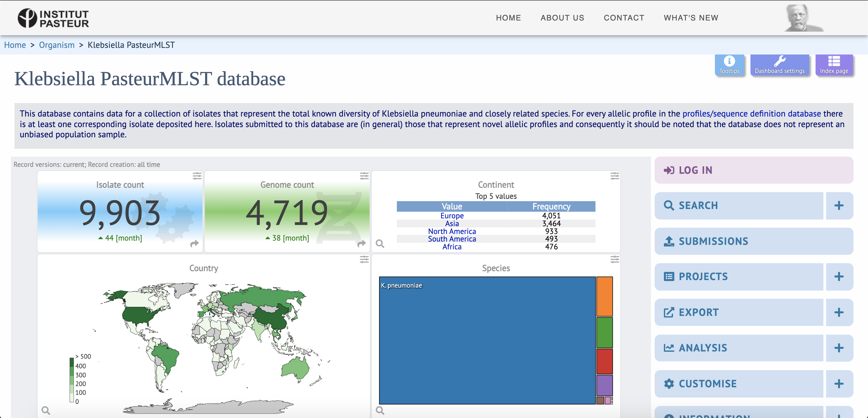
Task: Click orange block in Species treemap
Action: [x=605, y=296]
